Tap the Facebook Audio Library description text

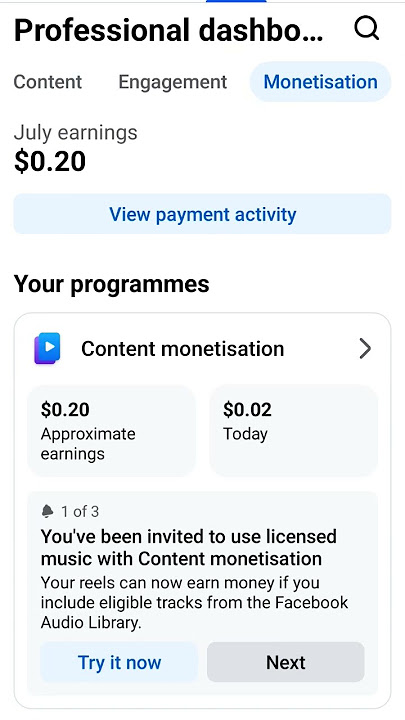(x=195, y=602)
